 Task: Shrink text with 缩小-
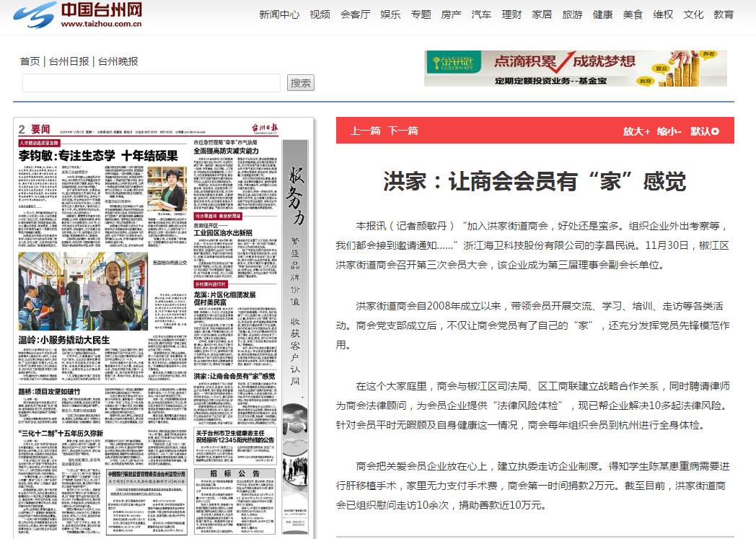669,131
